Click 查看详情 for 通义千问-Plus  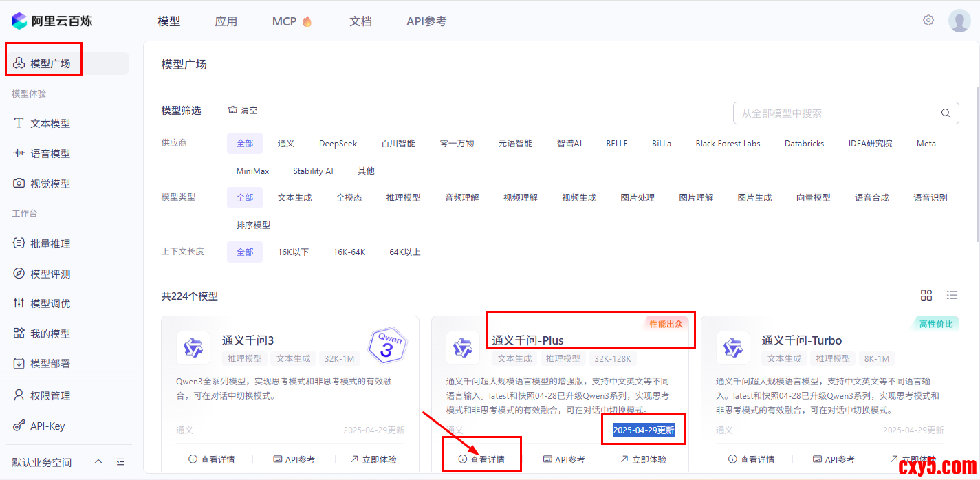(481, 459)
